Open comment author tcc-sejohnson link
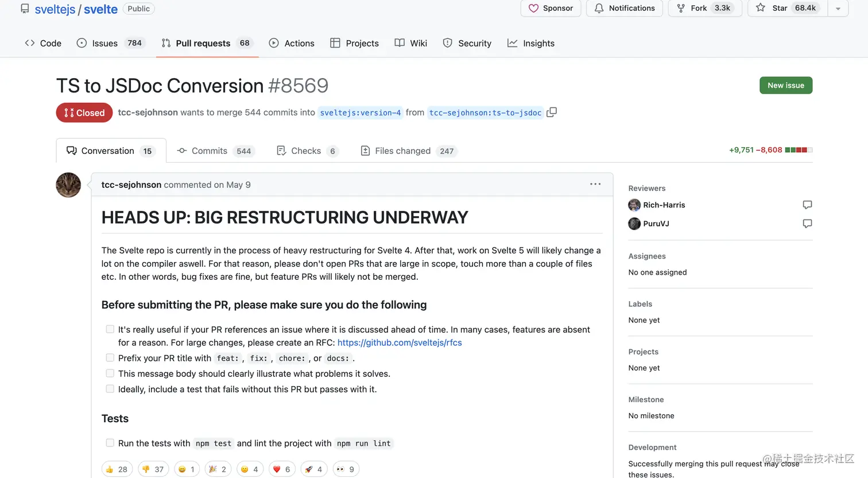868x478 pixels. (x=131, y=184)
